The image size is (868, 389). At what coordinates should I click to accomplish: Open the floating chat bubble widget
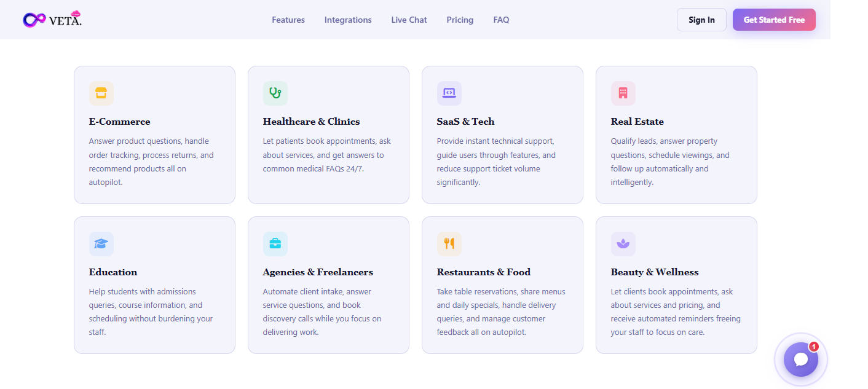(x=800, y=360)
